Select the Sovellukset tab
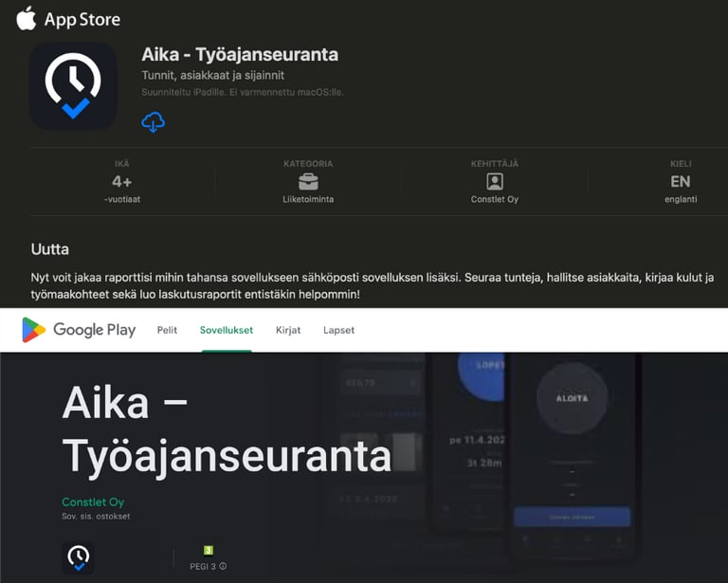The width and height of the screenshot is (728, 583). (x=227, y=330)
